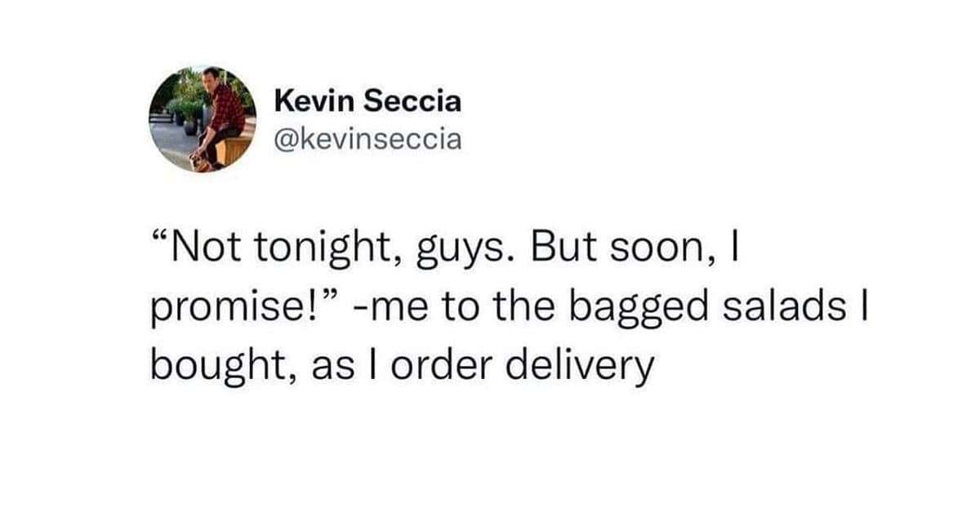Click the word "bought" in the tweet
The image size is (980, 513).
pos(220,367)
